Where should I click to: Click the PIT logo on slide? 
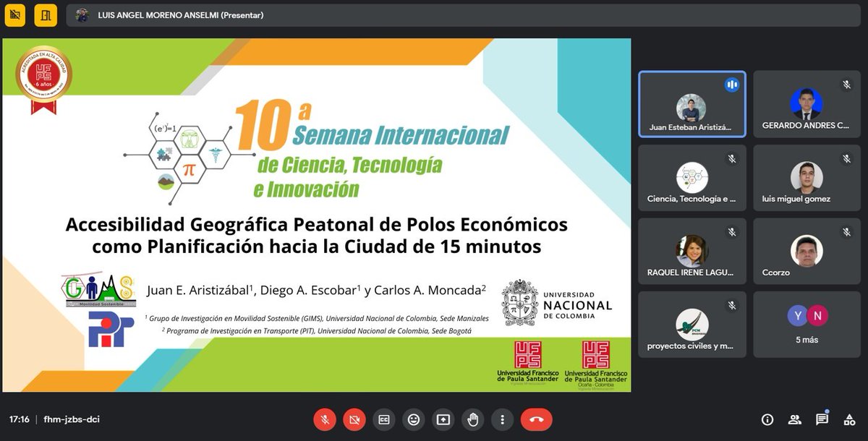[111, 330]
